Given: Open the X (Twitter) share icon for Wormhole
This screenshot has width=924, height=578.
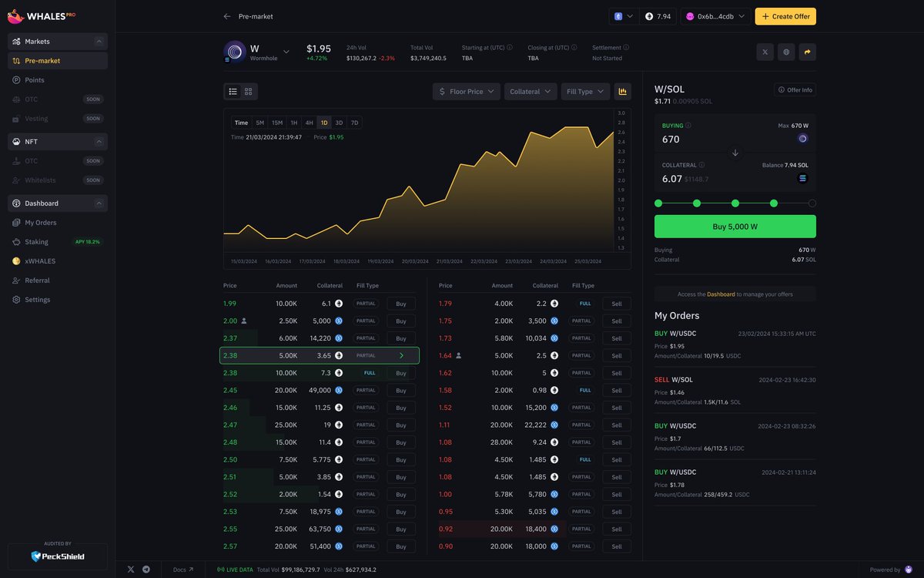Looking at the screenshot, I should 765,52.
